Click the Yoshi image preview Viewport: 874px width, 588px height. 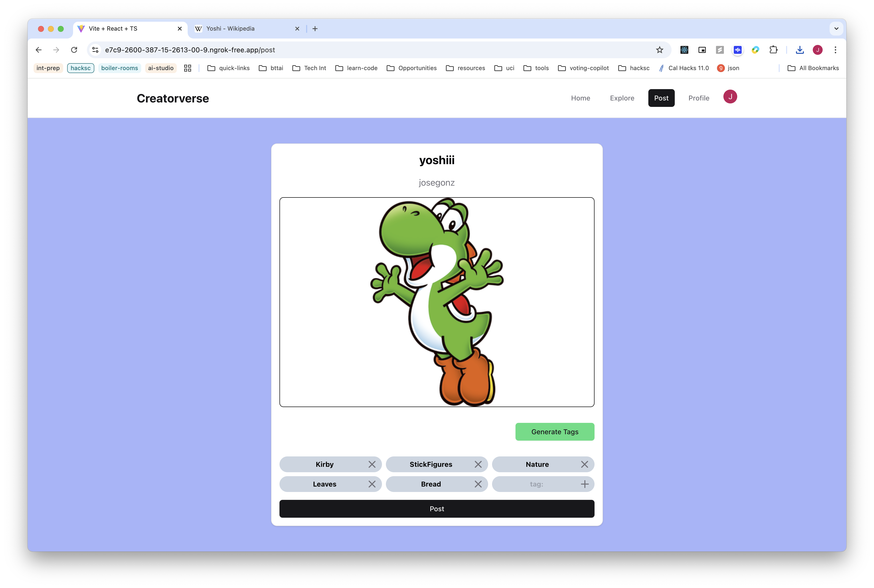437,302
